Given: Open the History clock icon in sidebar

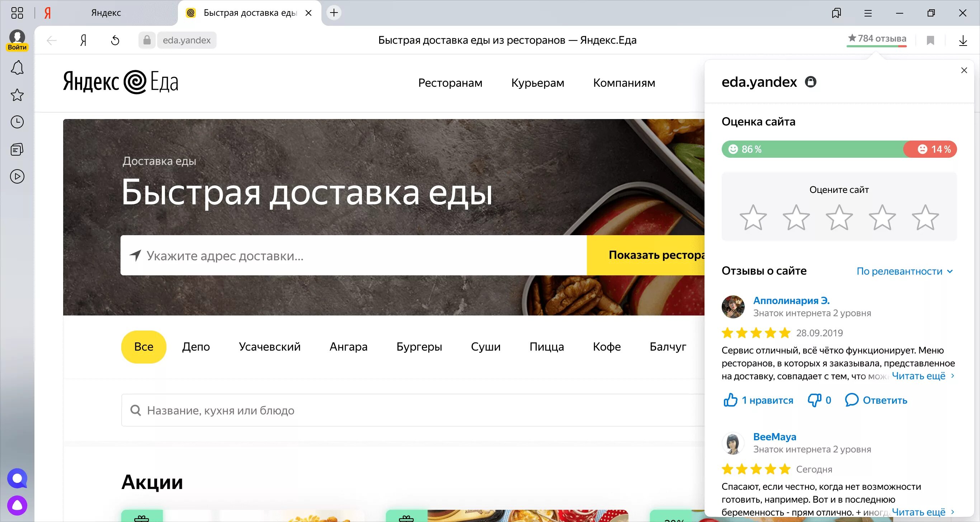Looking at the screenshot, I should [x=17, y=122].
